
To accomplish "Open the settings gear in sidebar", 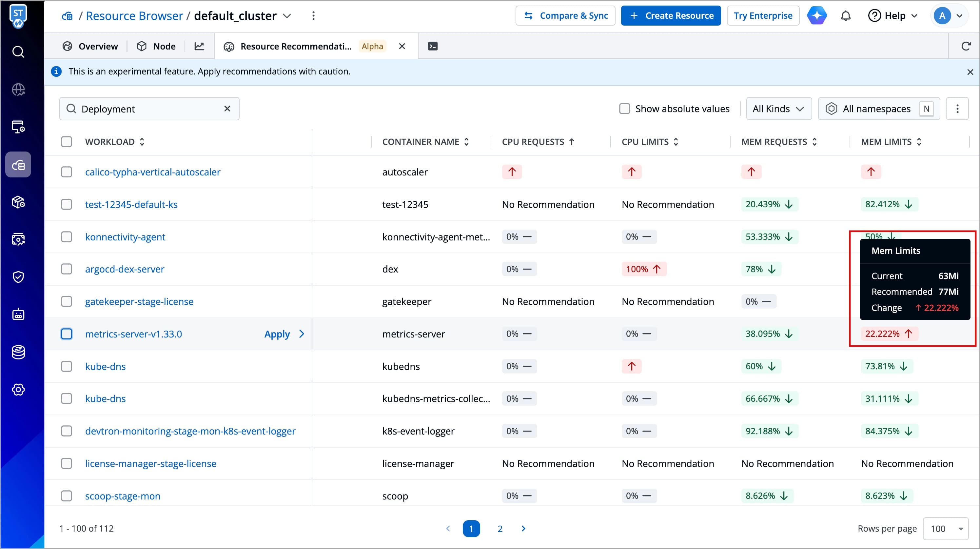I will click(x=18, y=390).
